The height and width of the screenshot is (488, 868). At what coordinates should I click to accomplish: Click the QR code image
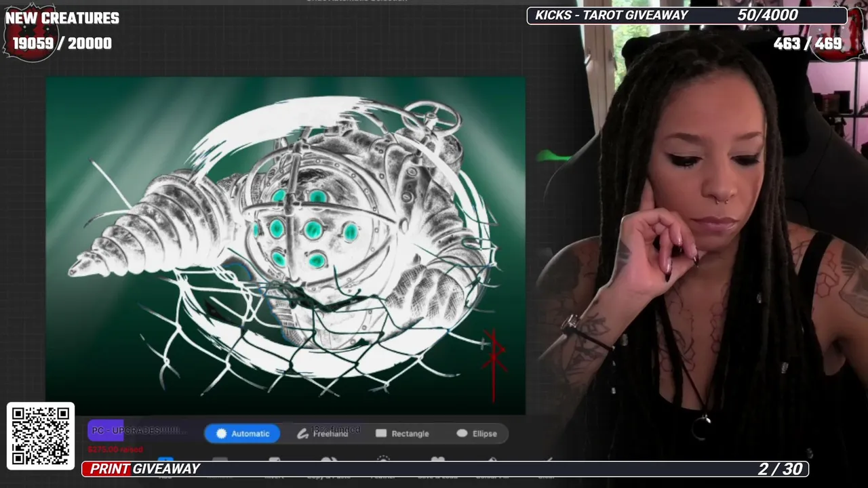tap(41, 436)
